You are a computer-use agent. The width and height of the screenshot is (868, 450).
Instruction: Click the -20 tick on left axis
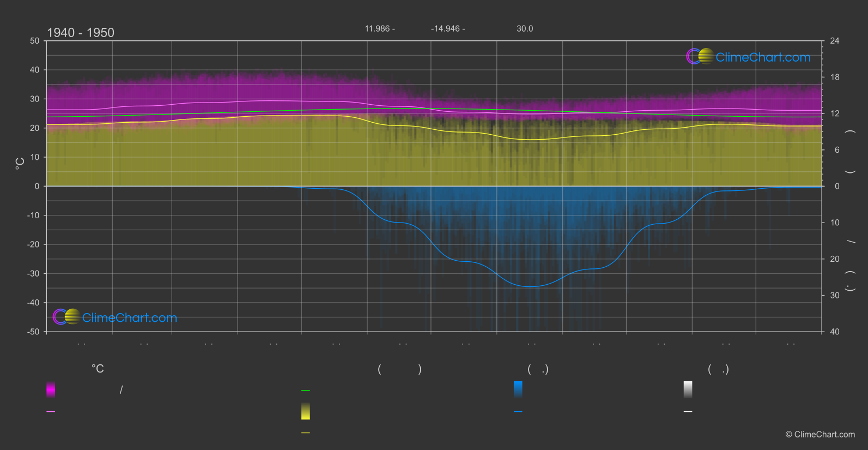click(x=33, y=244)
